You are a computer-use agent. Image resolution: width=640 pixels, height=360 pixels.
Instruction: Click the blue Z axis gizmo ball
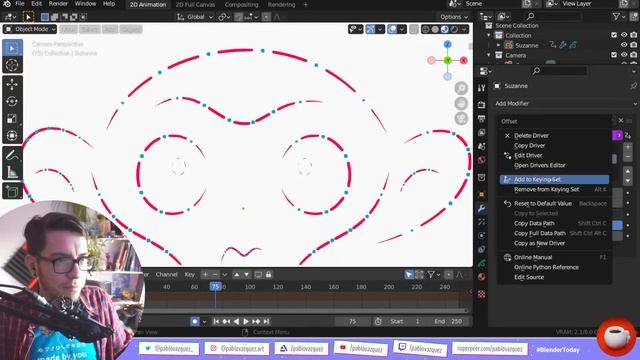pos(447,44)
